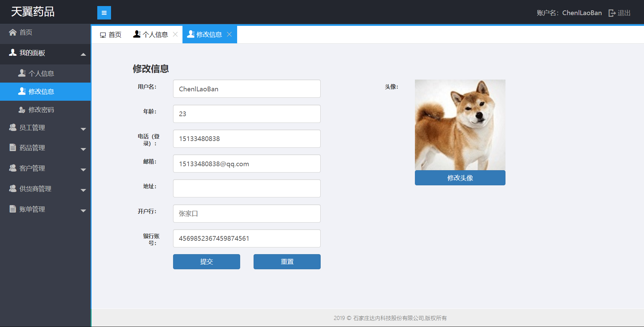Switch to the 个人信息 tab
This screenshot has height=327, width=644.
[x=151, y=35]
